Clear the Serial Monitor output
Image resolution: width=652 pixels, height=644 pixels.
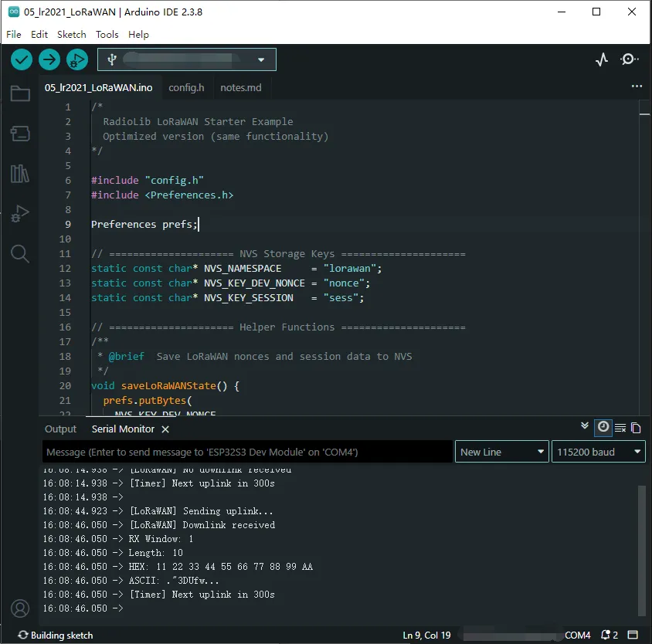point(620,428)
